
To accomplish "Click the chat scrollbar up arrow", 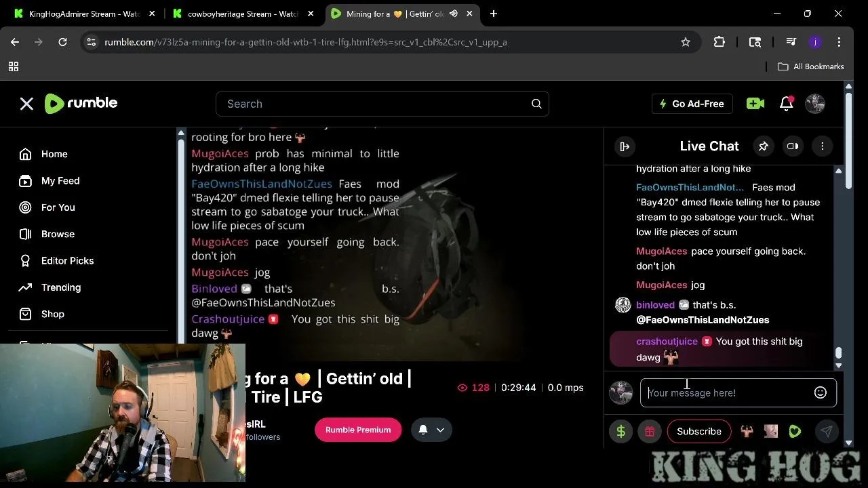I will [839, 171].
